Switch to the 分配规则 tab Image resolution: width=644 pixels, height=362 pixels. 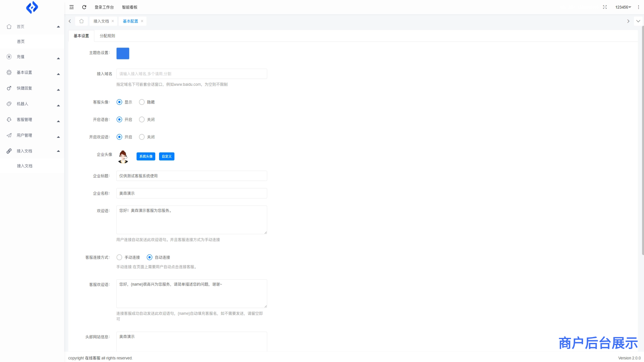coord(107,36)
